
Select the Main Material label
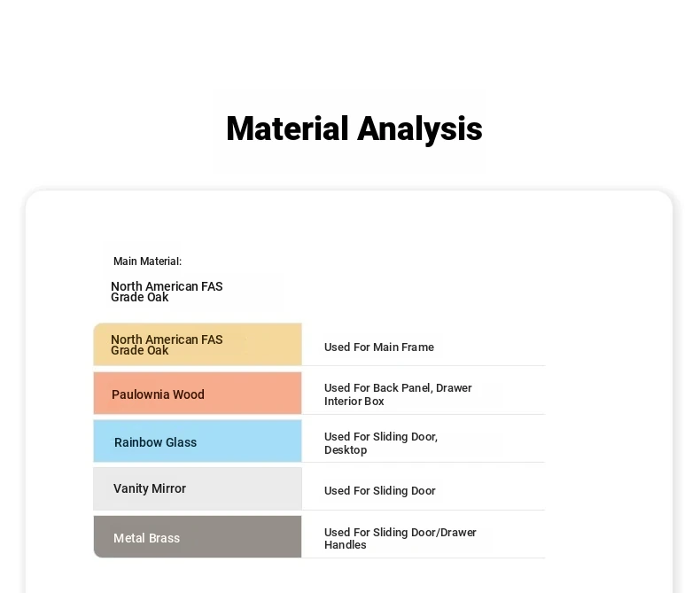(x=147, y=261)
